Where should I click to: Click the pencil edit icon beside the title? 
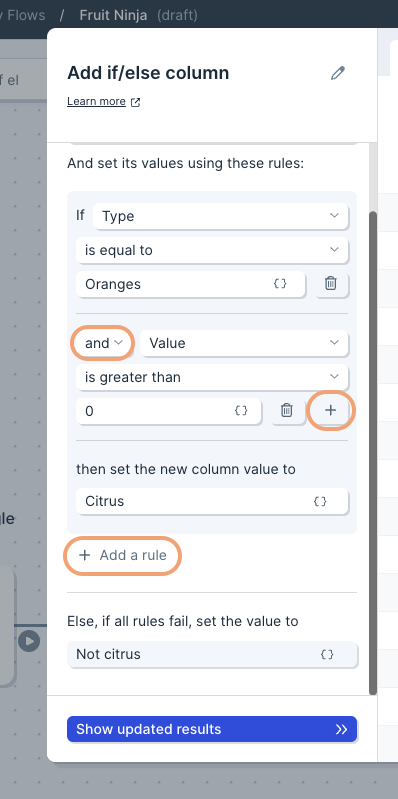[337, 73]
